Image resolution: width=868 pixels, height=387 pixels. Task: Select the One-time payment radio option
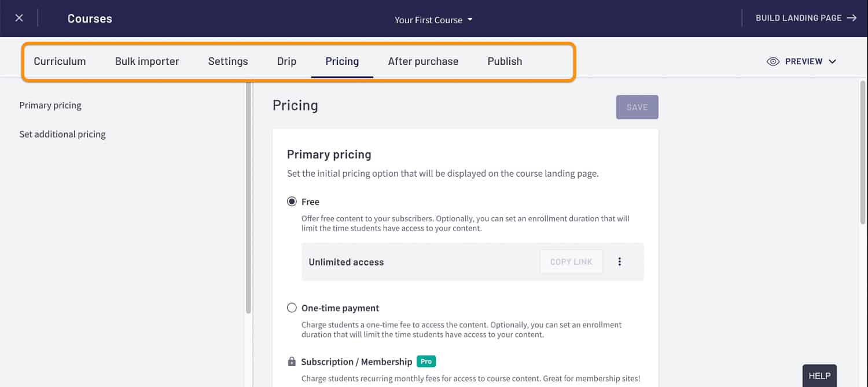292,308
